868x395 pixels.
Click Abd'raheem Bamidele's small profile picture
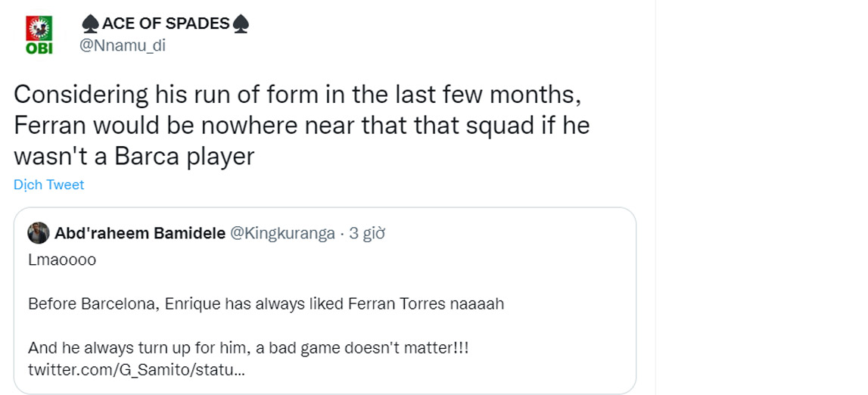(x=38, y=233)
